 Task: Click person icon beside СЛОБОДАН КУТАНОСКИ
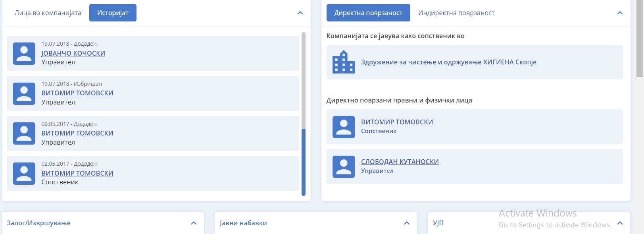[343, 166]
